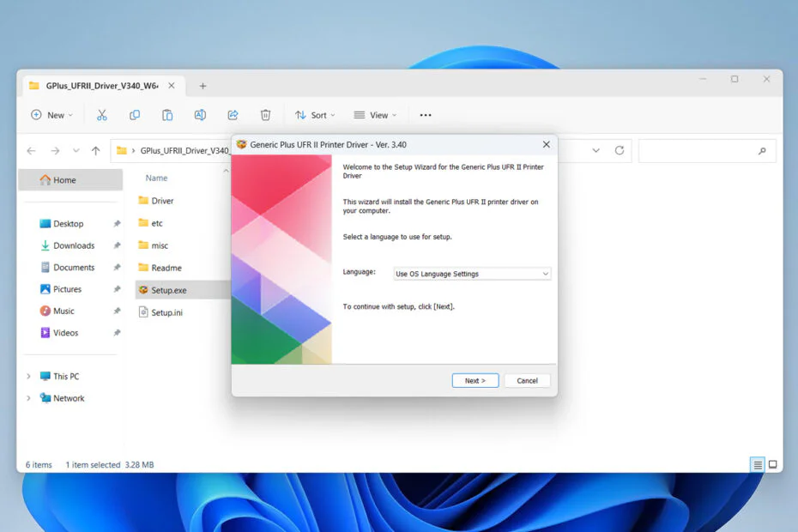The height and width of the screenshot is (532, 798).
Task: Open the See more ellipsis menu
Action: click(426, 115)
